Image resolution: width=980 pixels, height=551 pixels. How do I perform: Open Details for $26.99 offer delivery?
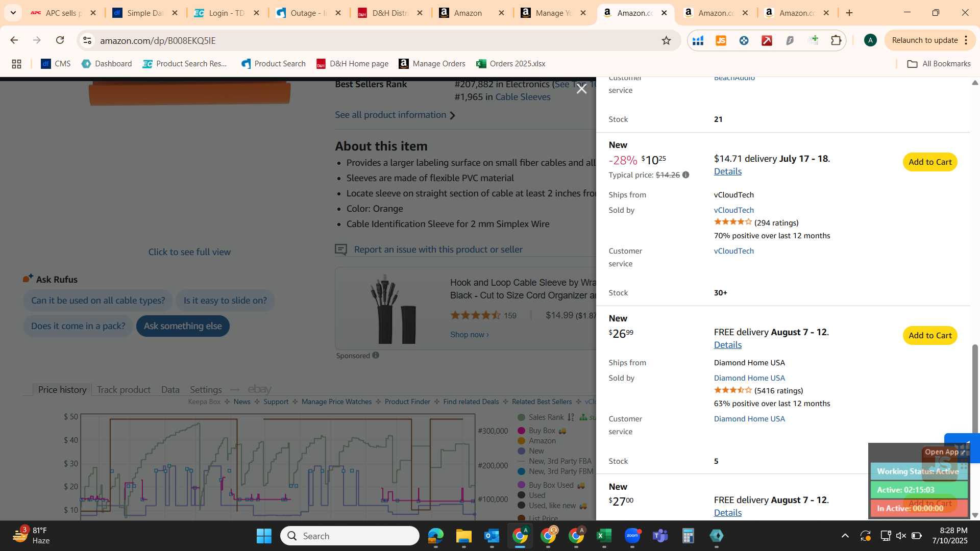(727, 345)
